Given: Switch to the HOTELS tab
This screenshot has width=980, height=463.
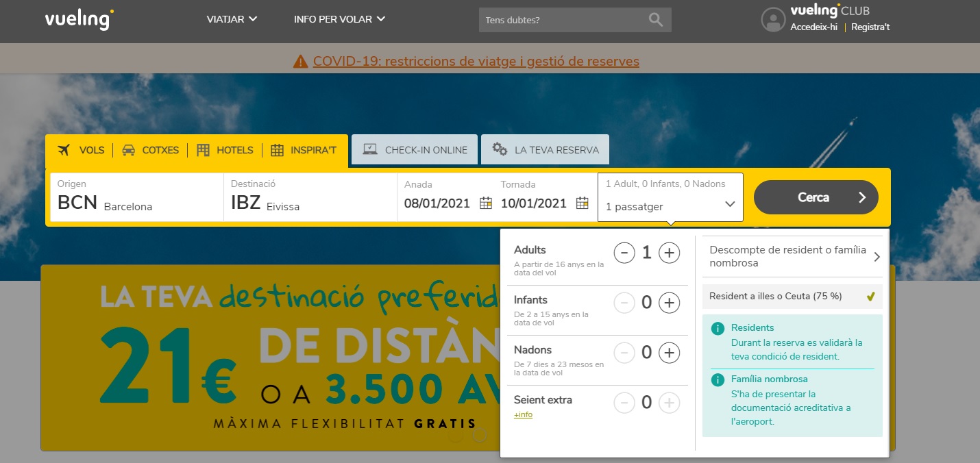Looking at the screenshot, I should click(x=225, y=150).
